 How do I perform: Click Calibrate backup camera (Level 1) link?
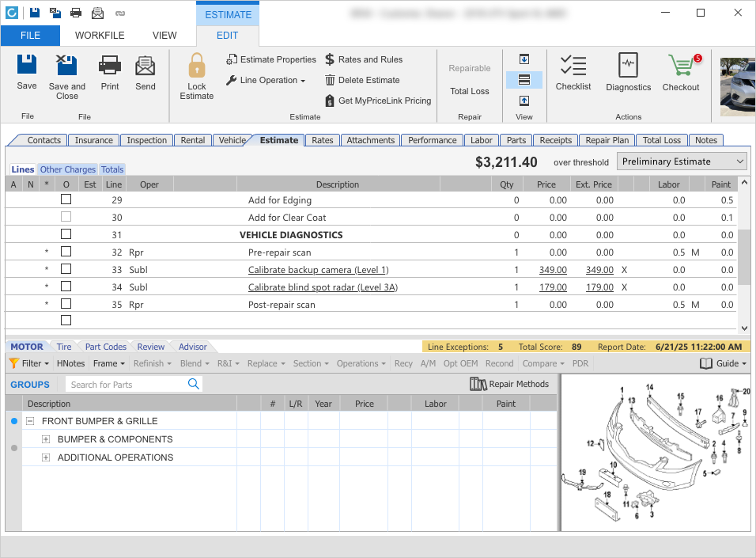pos(318,270)
